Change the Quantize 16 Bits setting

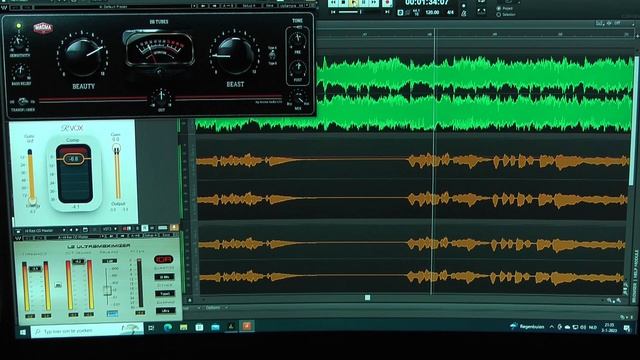pos(164,277)
